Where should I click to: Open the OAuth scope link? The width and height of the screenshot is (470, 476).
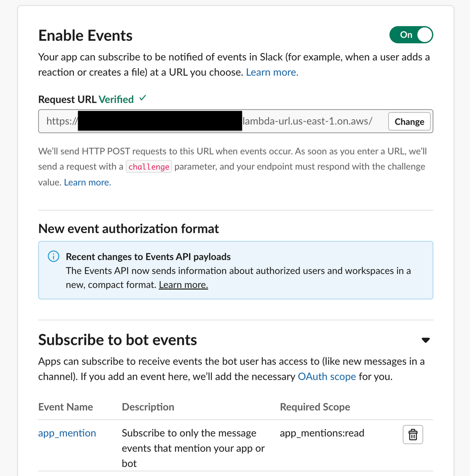tap(327, 376)
